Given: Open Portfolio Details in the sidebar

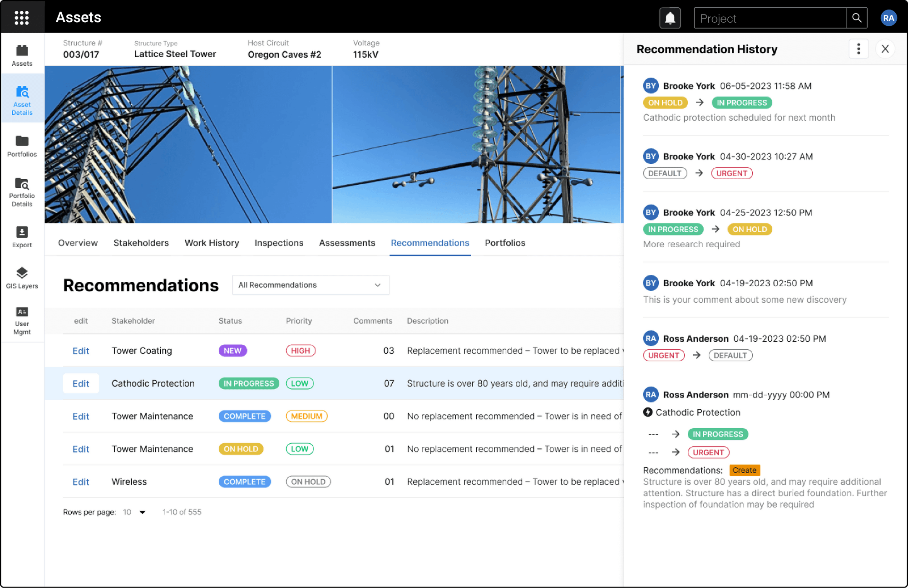Looking at the screenshot, I should [21, 191].
